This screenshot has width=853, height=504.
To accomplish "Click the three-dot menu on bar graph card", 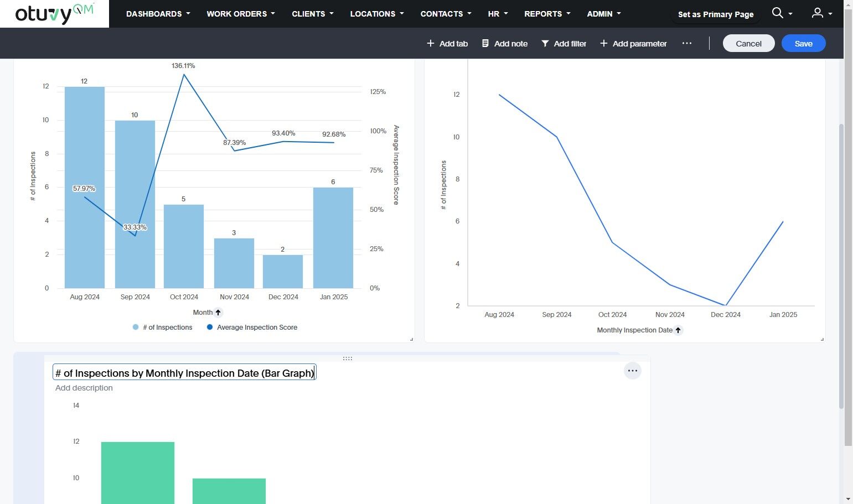I will pyautogui.click(x=633, y=371).
